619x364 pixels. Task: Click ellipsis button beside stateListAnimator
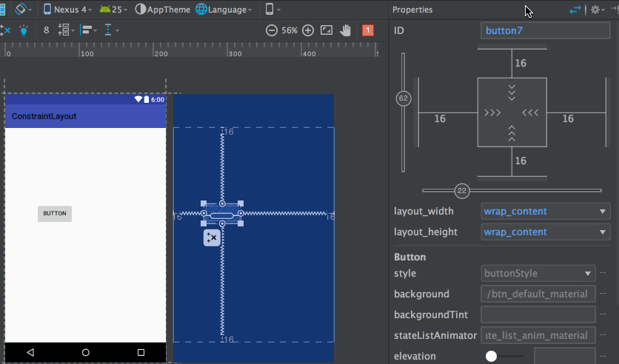(603, 335)
